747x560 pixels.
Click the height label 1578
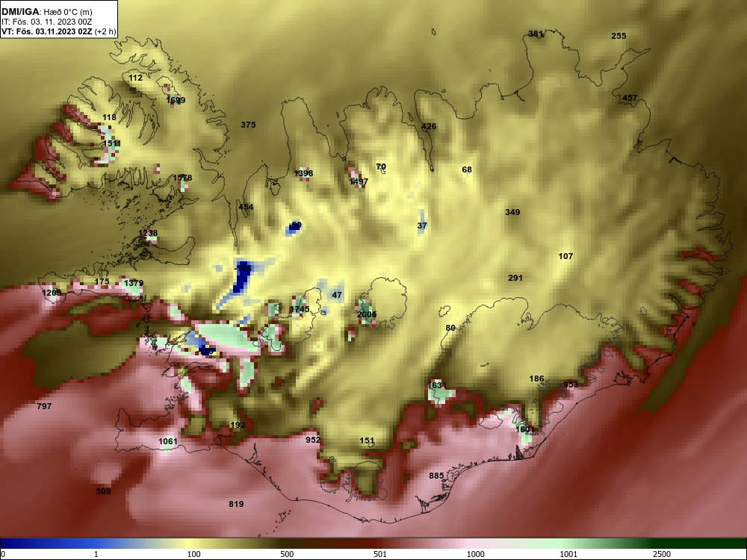(x=182, y=178)
